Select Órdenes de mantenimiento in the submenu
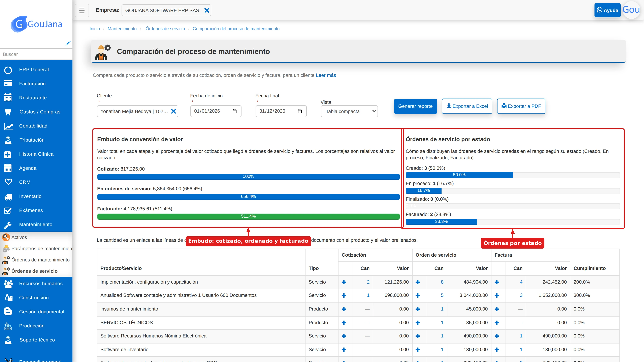This screenshot has height=362, width=644. point(40,260)
